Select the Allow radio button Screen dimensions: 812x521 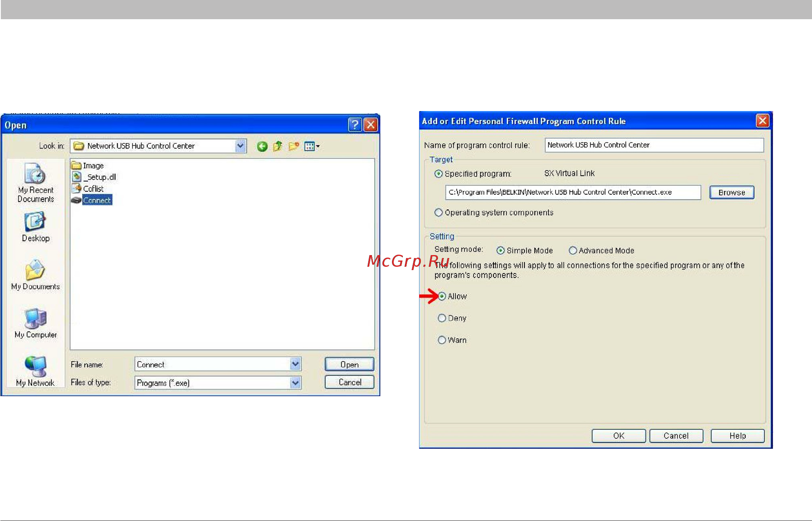coord(442,296)
